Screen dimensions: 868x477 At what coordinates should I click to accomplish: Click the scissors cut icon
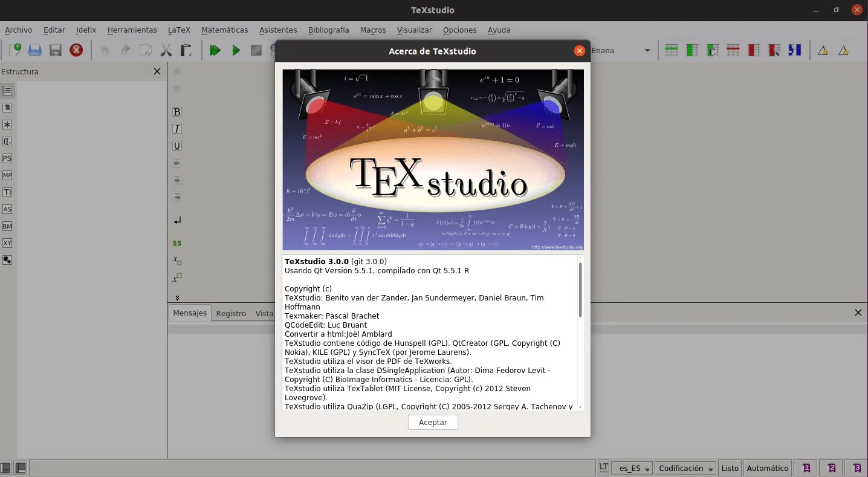tap(166, 50)
